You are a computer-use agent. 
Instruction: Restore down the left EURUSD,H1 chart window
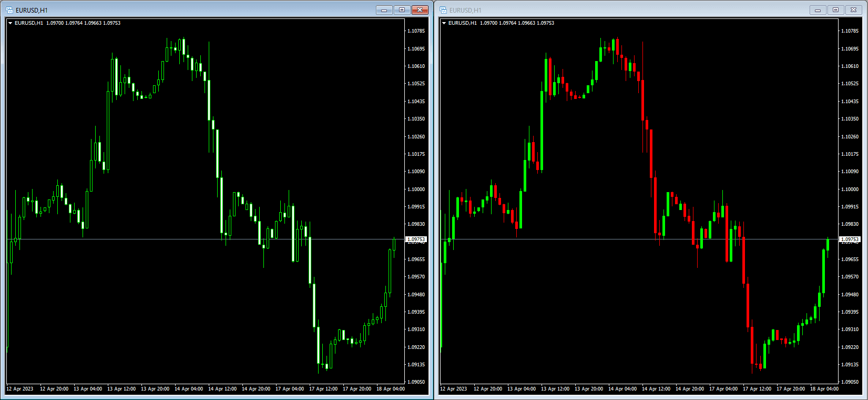click(x=402, y=10)
